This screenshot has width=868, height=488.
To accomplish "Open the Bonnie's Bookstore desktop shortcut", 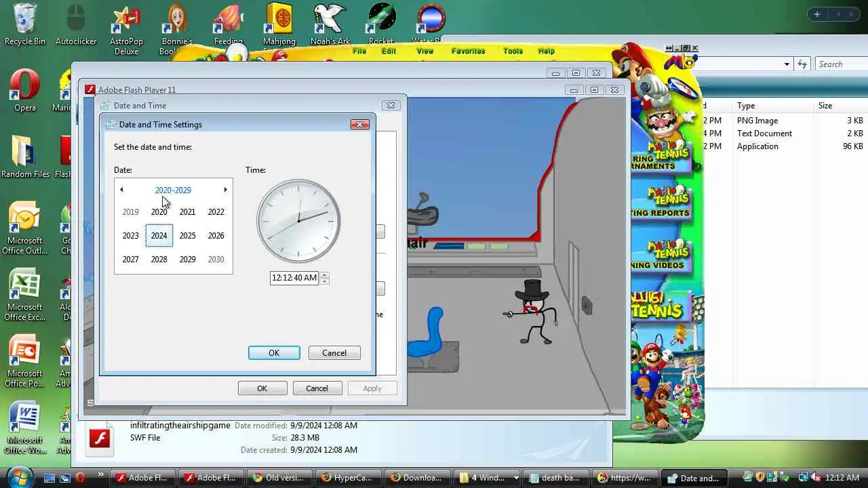I will (178, 29).
